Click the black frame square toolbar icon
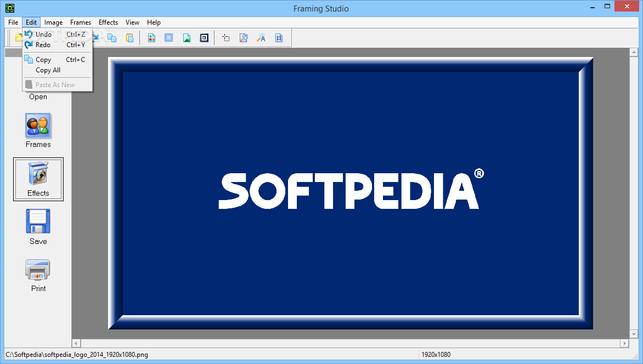The image size is (643, 364). click(204, 38)
